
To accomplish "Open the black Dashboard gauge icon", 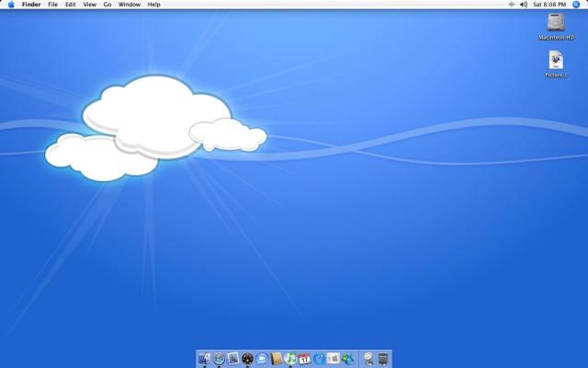I will 247,359.
